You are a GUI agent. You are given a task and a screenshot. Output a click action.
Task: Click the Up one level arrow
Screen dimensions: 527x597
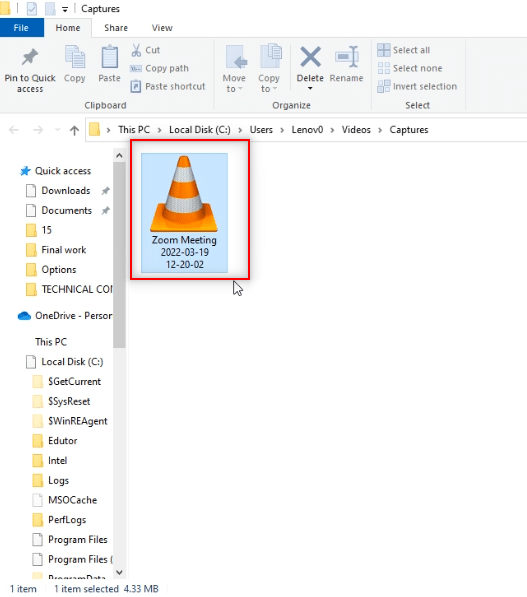(x=75, y=130)
